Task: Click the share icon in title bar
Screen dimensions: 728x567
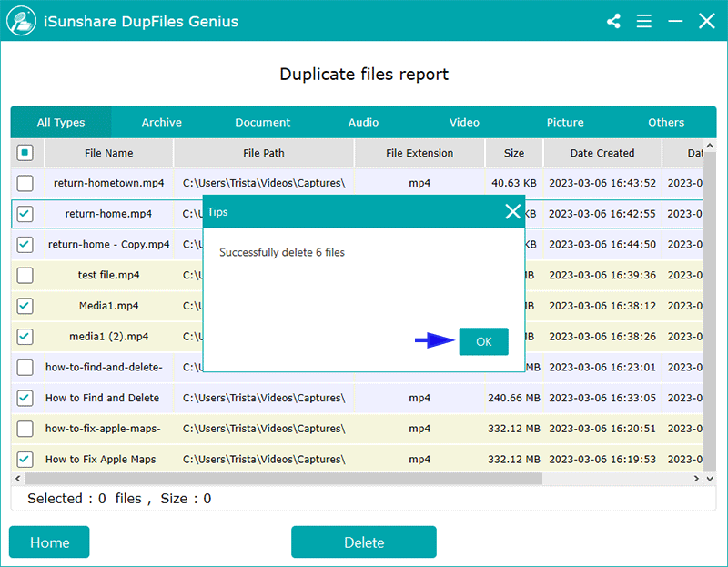Action: point(613,21)
